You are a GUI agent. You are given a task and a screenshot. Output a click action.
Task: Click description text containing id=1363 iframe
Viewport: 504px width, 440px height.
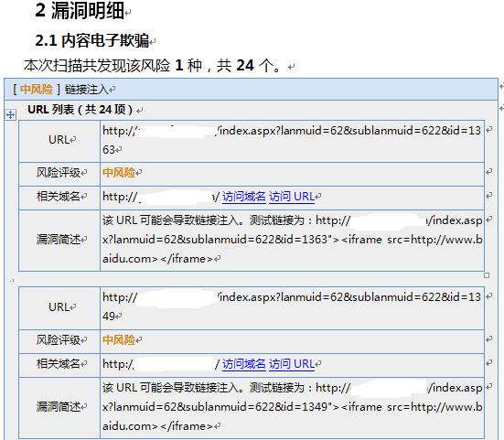point(292,240)
